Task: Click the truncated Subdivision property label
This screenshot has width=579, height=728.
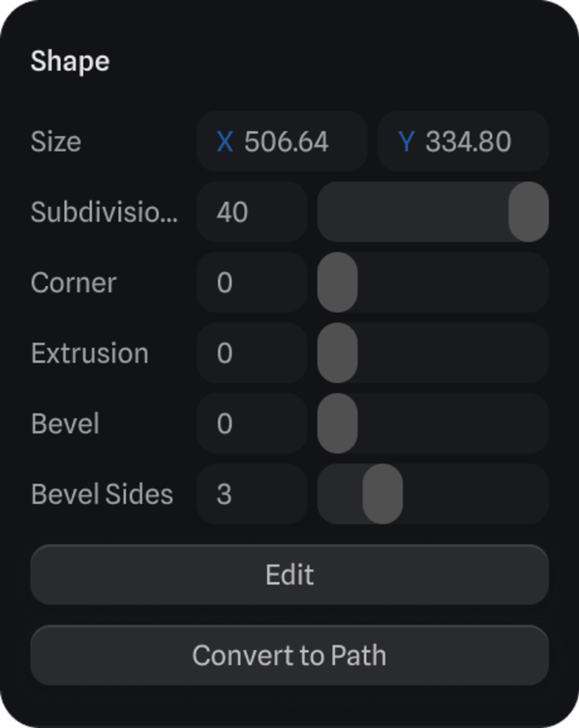Action: click(x=104, y=212)
